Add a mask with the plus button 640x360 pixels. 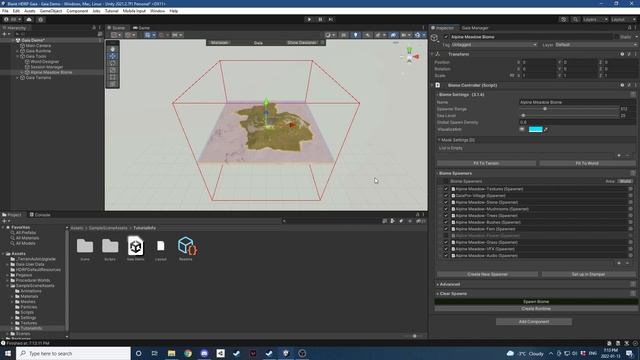click(619, 156)
